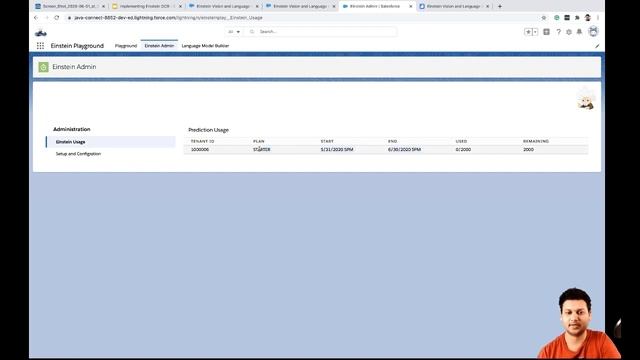Open Setup and Configuration in Administration list

point(78,154)
